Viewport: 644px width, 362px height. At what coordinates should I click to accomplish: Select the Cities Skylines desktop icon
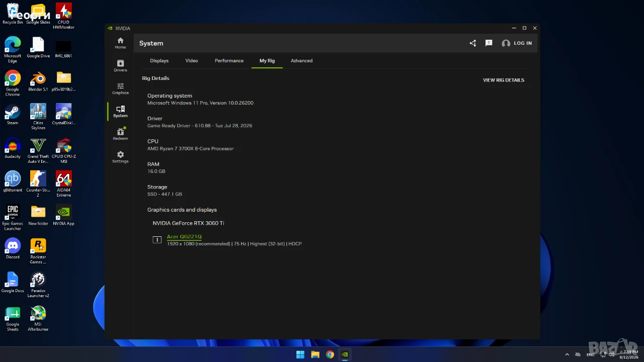(x=38, y=117)
